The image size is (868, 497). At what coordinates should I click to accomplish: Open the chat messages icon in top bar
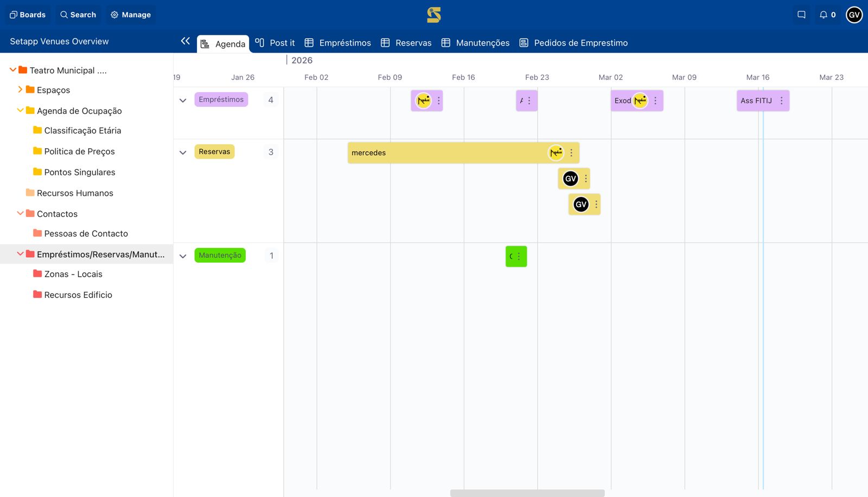[801, 15]
